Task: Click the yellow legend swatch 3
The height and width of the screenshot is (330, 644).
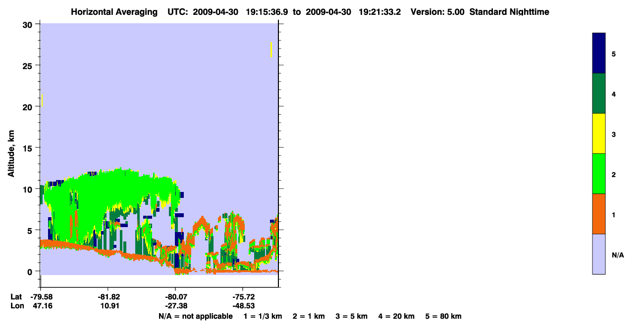Action: click(x=599, y=134)
